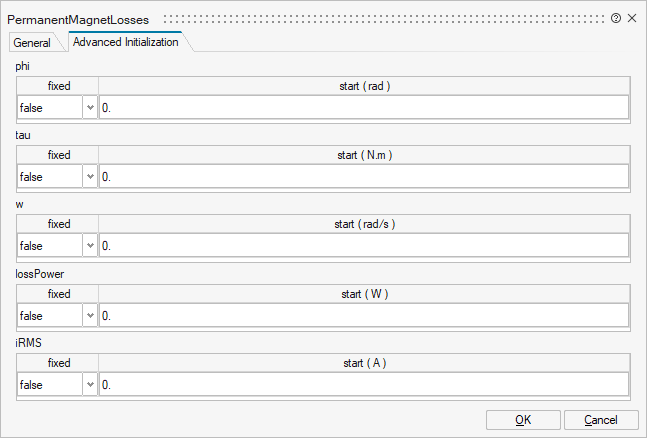Close the PermanentMagnetLosses dialog
The height and width of the screenshot is (438, 647).
pyautogui.click(x=632, y=19)
